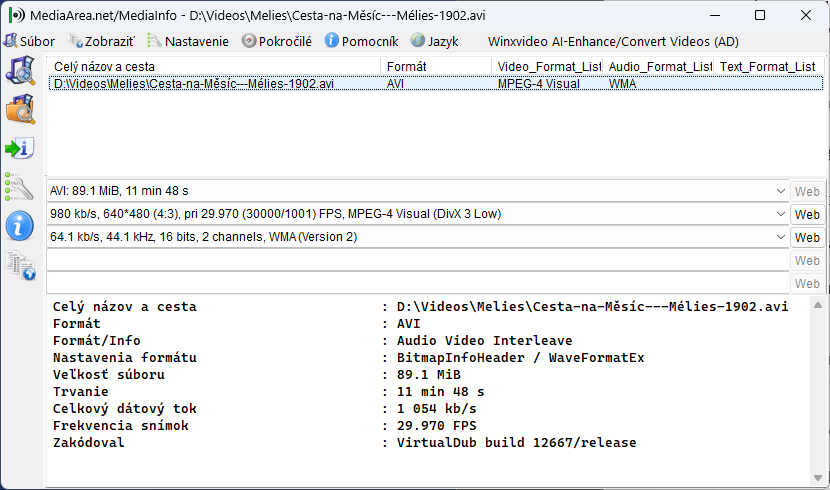This screenshot has width=830, height=490.
Task: Open the Pokročilé menu
Action: [276, 41]
